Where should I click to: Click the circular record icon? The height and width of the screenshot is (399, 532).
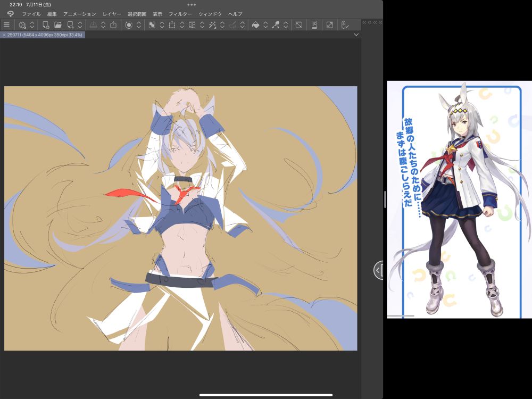point(129,25)
